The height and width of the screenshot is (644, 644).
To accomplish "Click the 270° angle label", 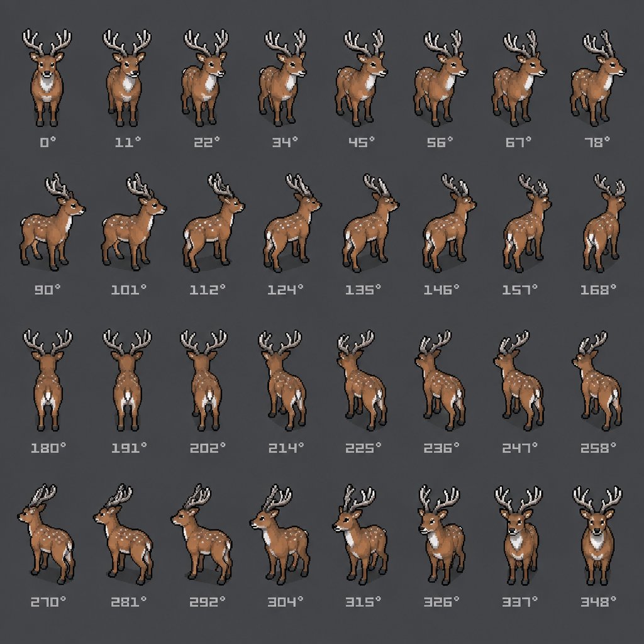I will [x=48, y=602].
